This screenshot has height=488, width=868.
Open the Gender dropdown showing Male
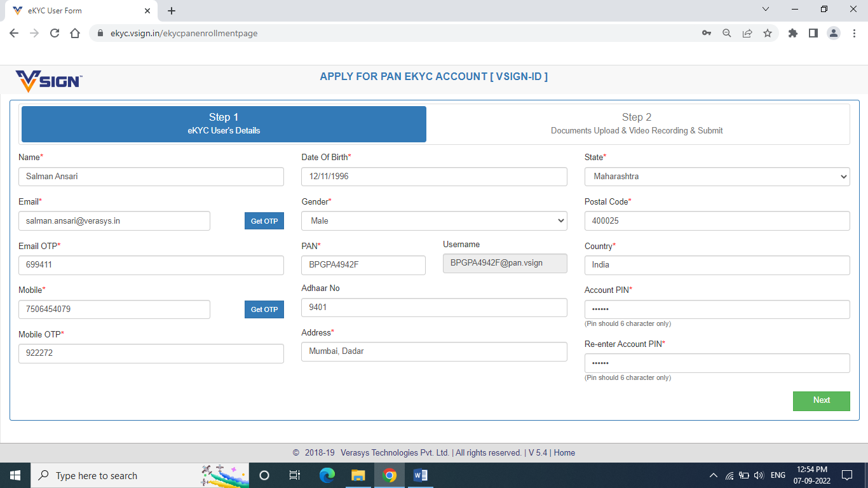coord(434,221)
